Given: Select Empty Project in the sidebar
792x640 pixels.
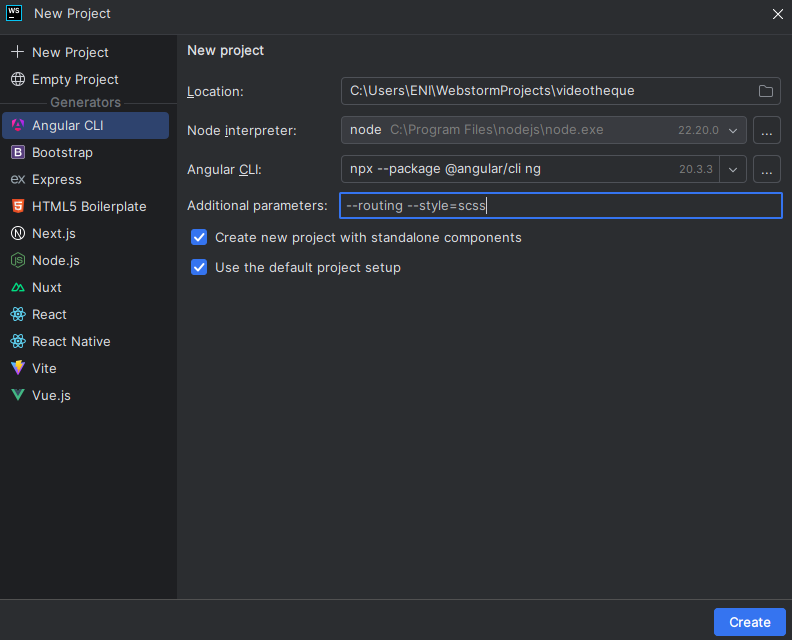Looking at the screenshot, I should click(75, 79).
